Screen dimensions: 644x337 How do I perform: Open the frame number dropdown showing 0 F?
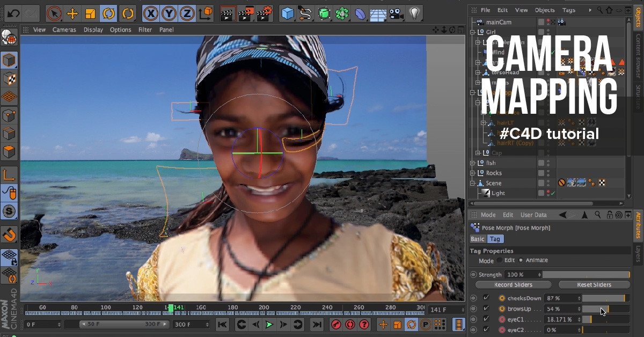58,325
